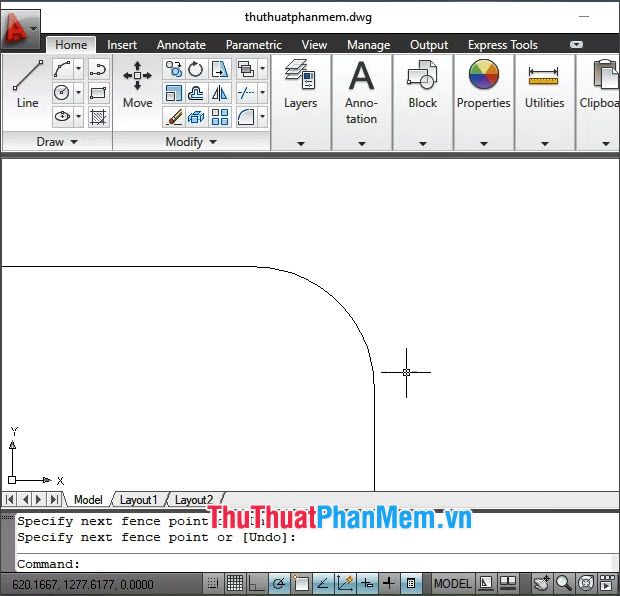
Task: Open the Arc tool dropdown arrow
Action: click(78, 69)
